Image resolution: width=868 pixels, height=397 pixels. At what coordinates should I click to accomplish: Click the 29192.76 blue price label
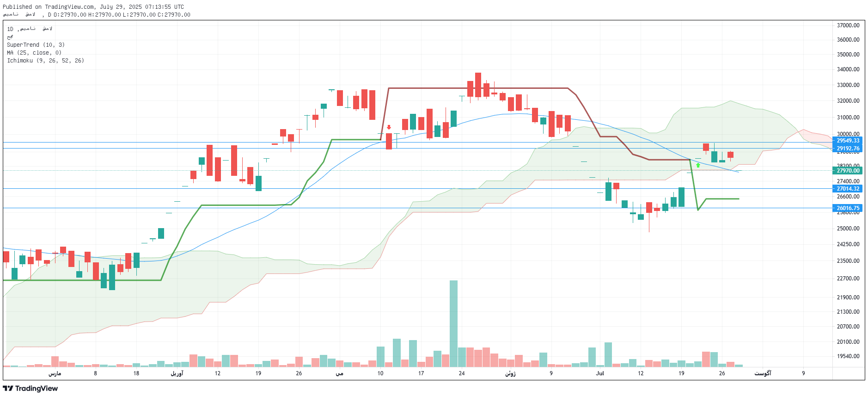pyautogui.click(x=848, y=149)
